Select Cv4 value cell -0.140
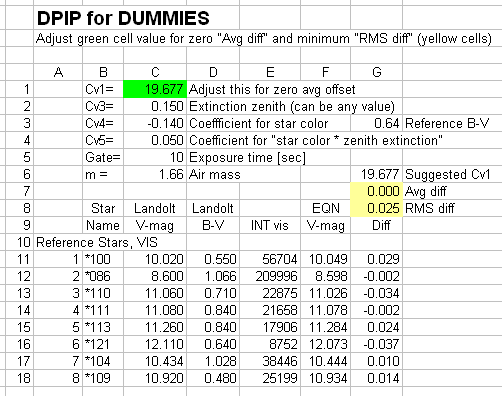This screenshot has width=502, height=396. (155, 123)
